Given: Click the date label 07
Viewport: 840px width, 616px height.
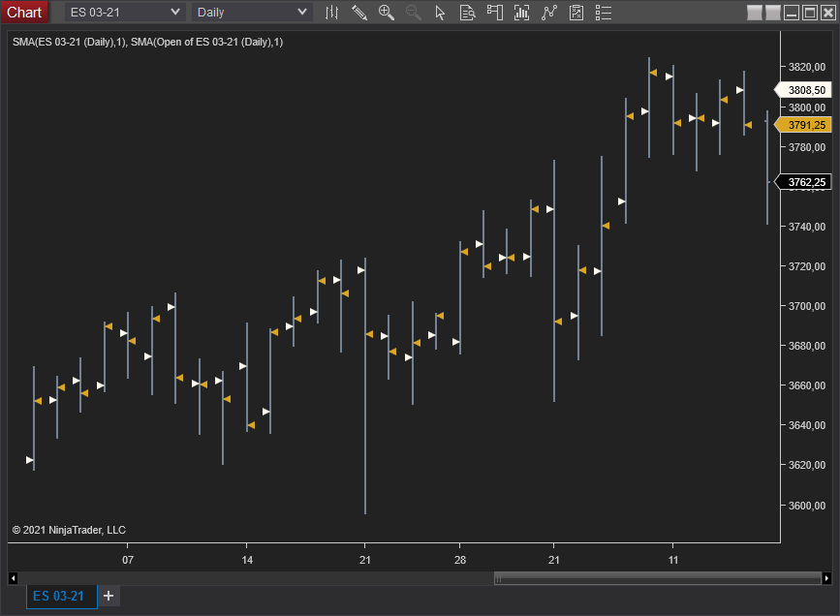Looking at the screenshot, I should tap(128, 560).
